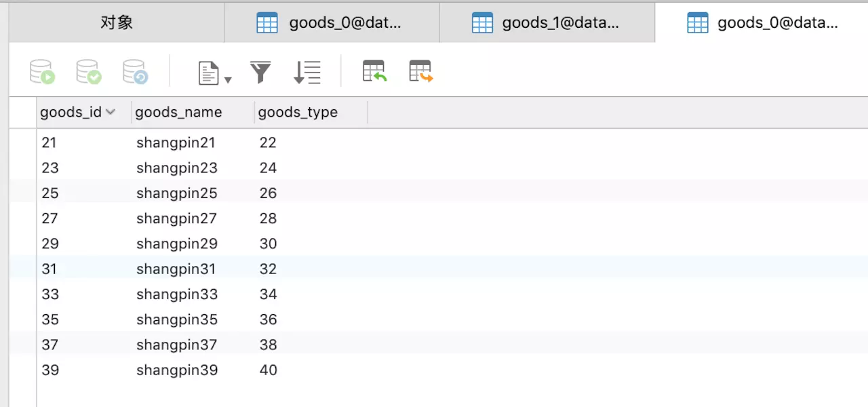Select the goods_id cell with value 37

[x=50, y=345]
